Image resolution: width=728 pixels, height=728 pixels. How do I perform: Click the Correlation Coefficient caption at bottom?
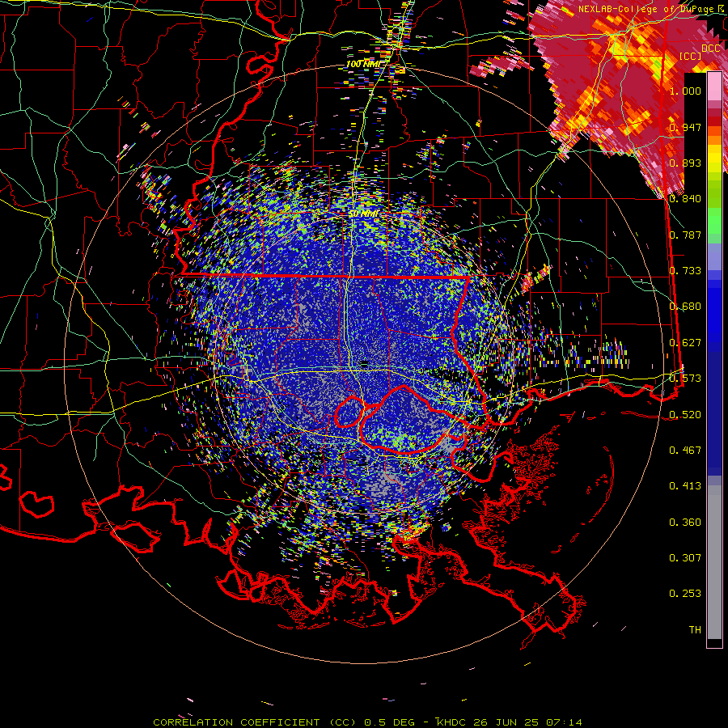[x=367, y=722]
